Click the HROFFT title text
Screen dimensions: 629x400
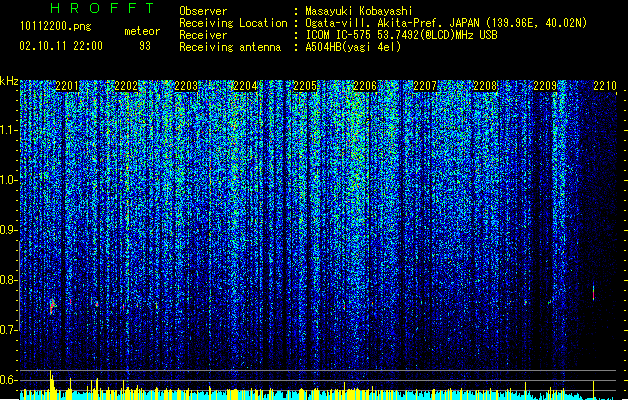pyautogui.click(x=102, y=8)
